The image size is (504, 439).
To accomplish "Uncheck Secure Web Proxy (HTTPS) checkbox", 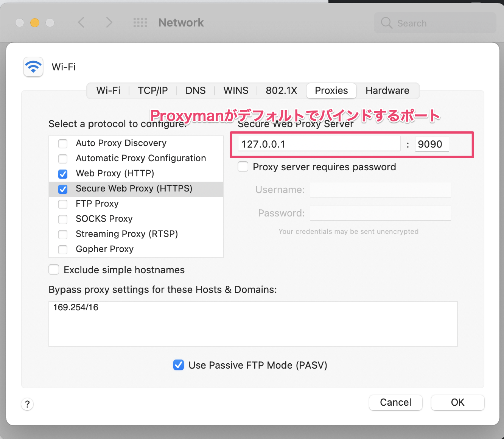I will pyautogui.click(x=63, y=189).
